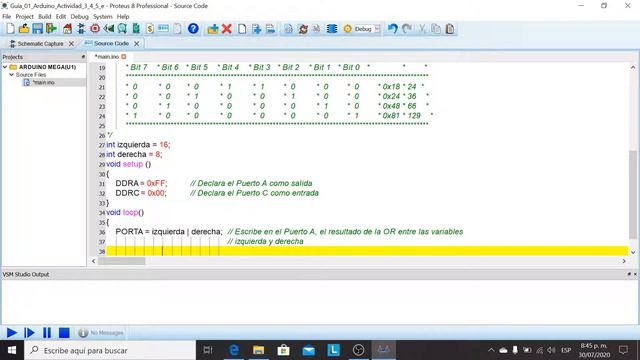
Task: Click the PCB Layout toolbar icon
Action: [95, 29]
